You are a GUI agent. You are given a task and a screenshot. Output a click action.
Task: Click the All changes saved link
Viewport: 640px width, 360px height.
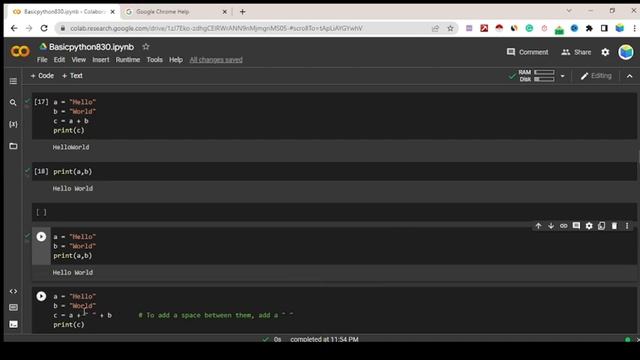pyautogui.click(x=216, y=60)
